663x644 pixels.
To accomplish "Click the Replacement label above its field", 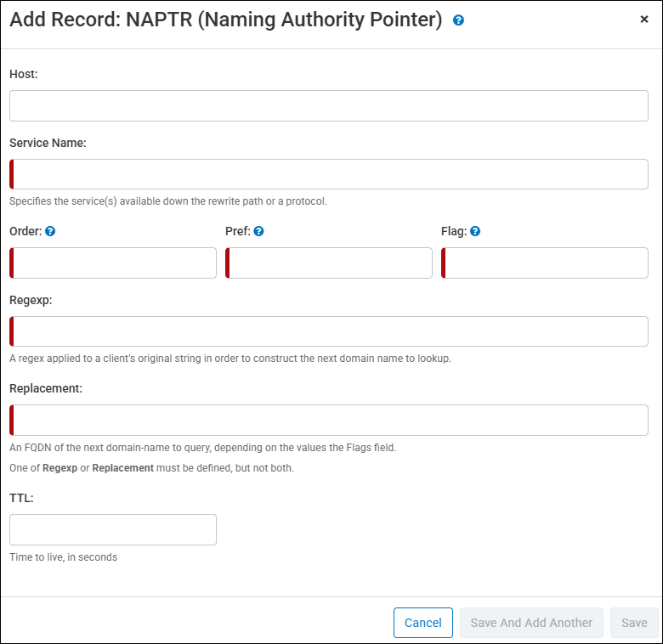I will click(46, 388).
